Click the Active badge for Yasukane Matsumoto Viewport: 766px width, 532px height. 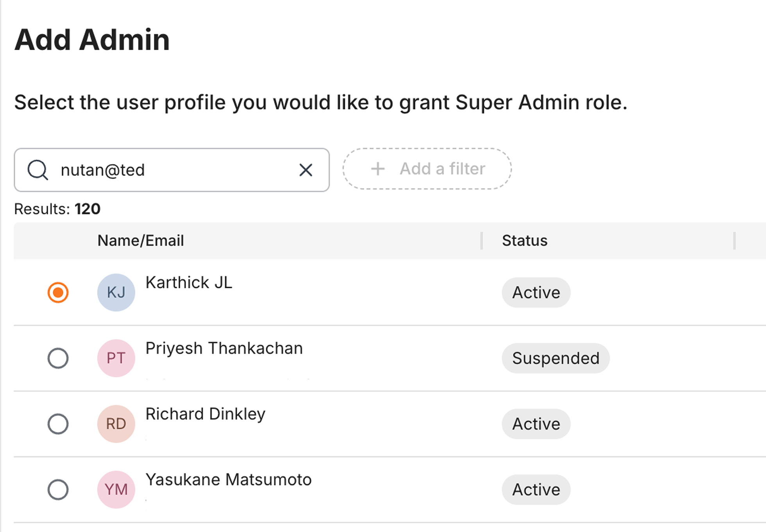[536, 489]
